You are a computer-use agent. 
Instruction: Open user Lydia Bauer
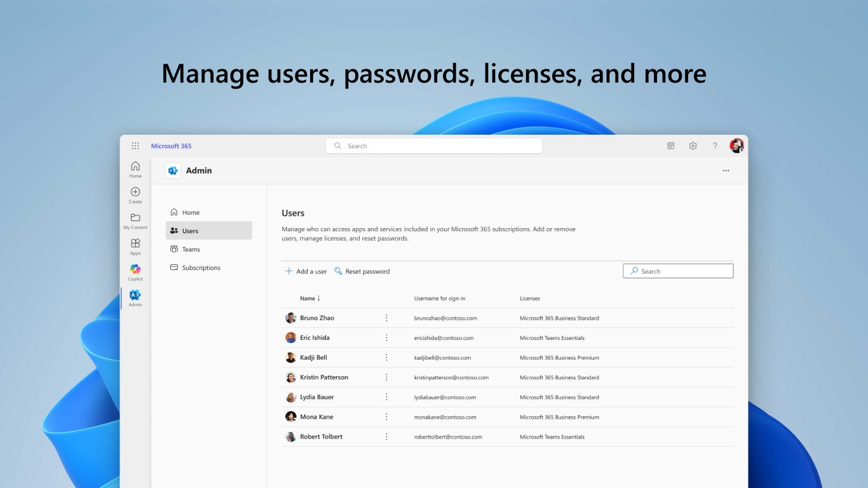coord(317,397)
